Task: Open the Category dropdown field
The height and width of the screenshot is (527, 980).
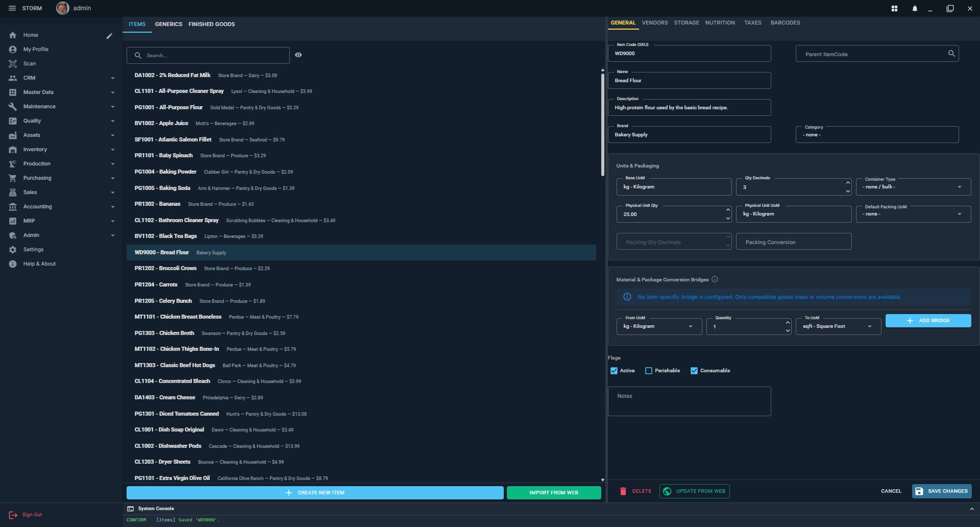Action: click(x=877, y=135)
